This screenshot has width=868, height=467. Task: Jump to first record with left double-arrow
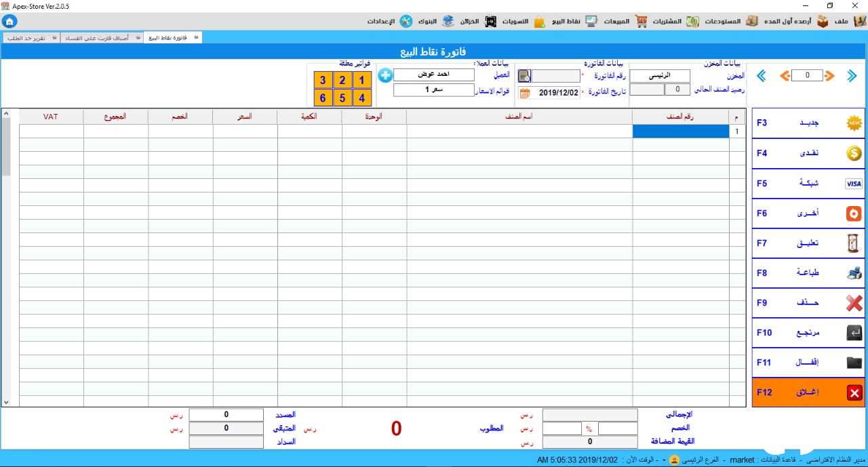coord(762,76)
